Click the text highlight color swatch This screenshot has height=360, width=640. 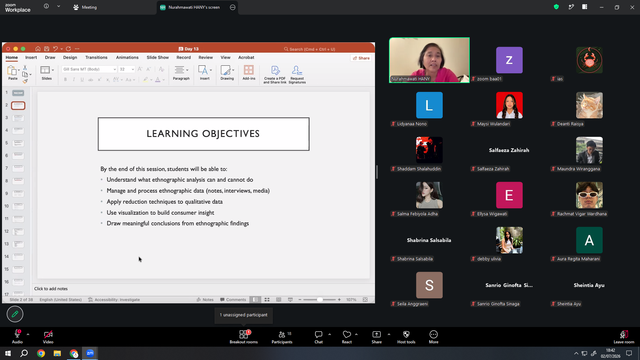point(145,80)
